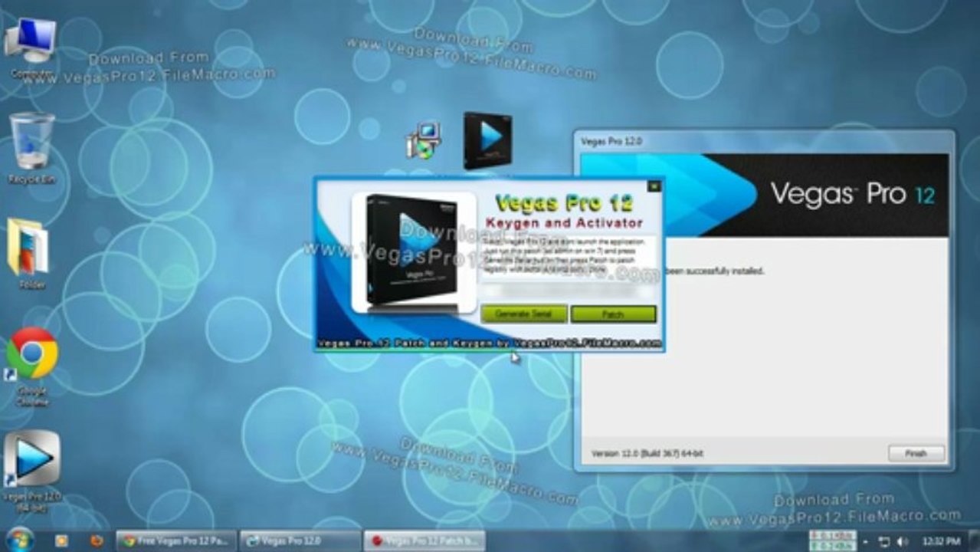Launch the Google Chrome desktop shortcut
Image resolution: width=980 pixels, height=552 pixels.
pos(31,366)
